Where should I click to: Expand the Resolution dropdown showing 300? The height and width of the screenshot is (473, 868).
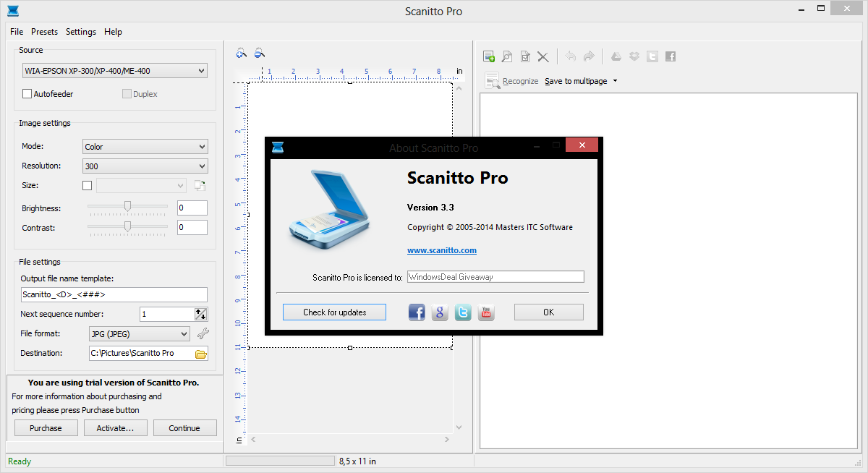pyautogui.click(x=145, y=166)
